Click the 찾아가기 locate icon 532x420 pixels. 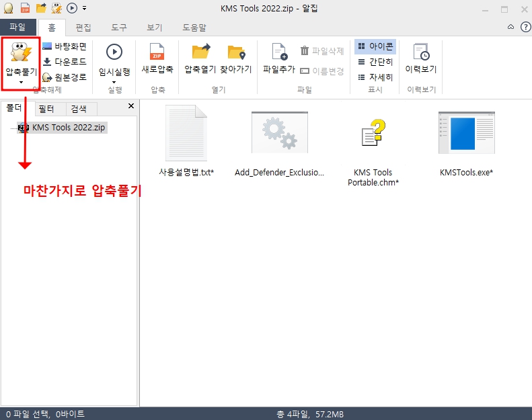pyautogui.click(x=236, y=52)
